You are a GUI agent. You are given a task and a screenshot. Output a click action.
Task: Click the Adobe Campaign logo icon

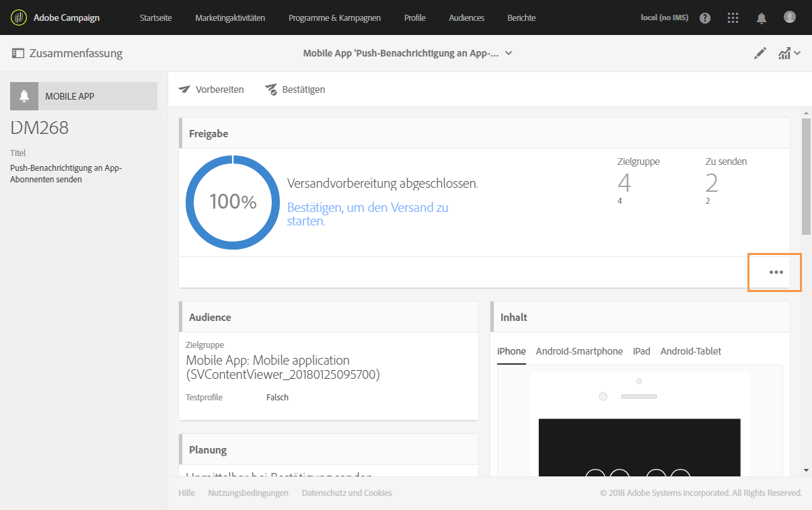19,17
